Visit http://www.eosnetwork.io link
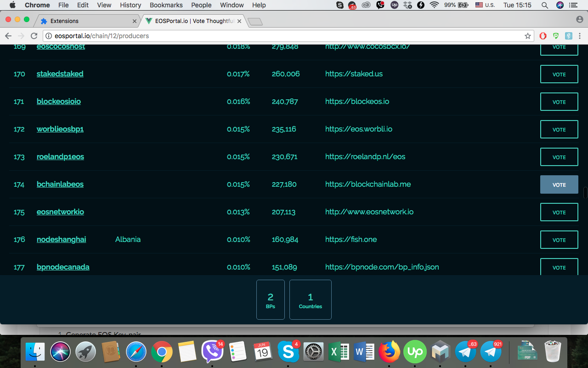 coord(369,212)
